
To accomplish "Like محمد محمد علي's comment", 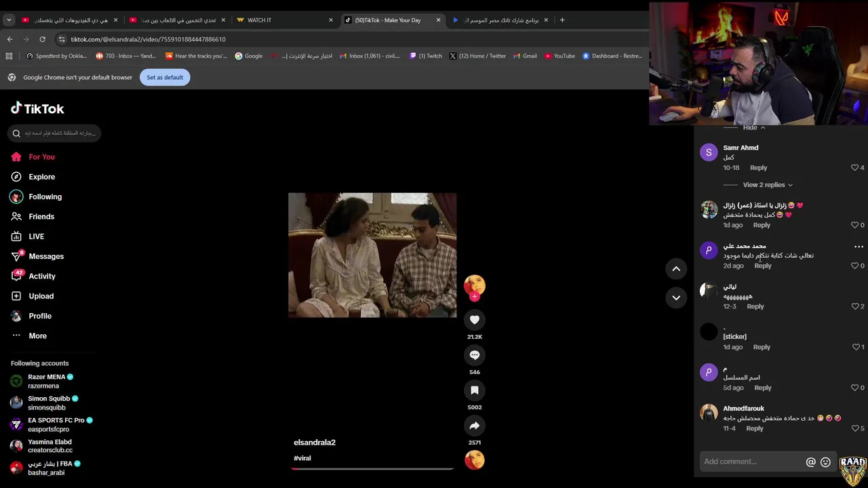I will [x=855, y=266].
